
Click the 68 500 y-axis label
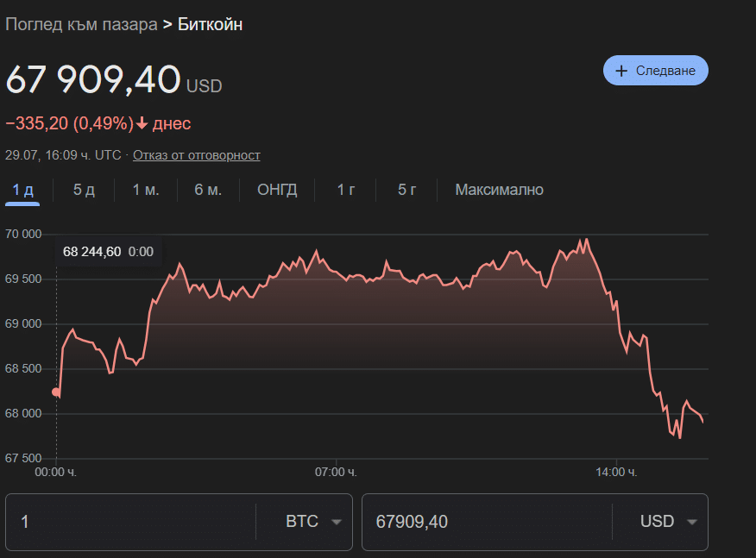pos(23,368)
